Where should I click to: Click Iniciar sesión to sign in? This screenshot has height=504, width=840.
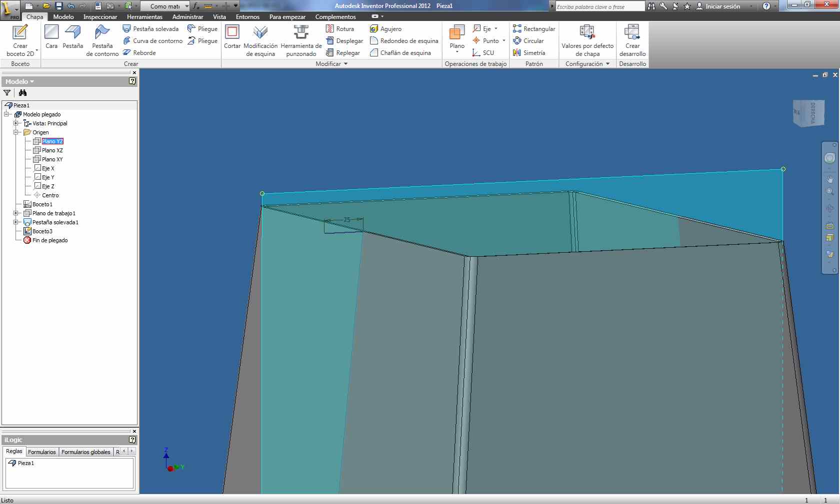tap(722, 6)
